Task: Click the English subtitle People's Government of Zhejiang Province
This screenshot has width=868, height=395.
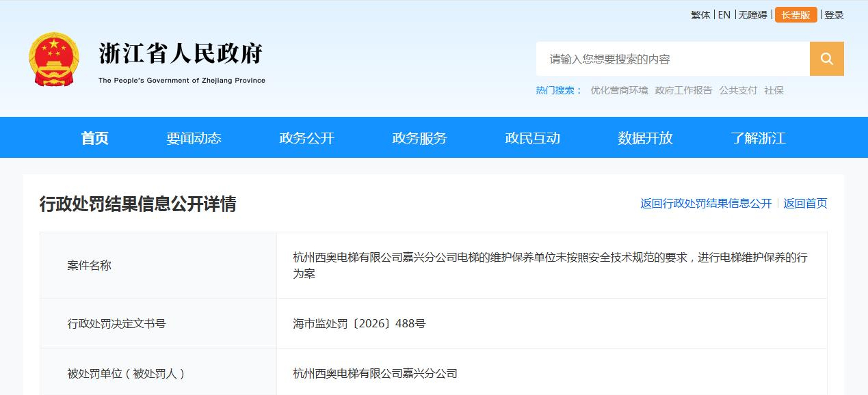Action: 181,81
